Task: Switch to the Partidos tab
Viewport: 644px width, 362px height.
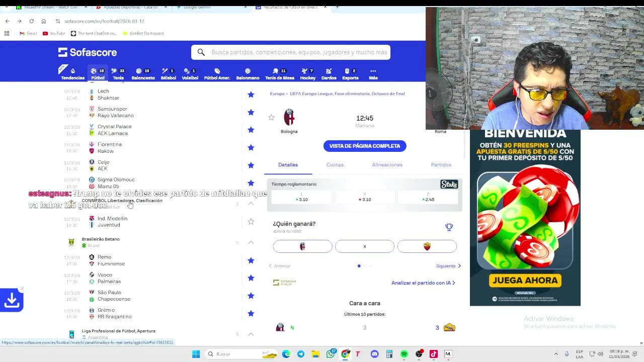Action: pyautogui.click(x=441, y=165)
